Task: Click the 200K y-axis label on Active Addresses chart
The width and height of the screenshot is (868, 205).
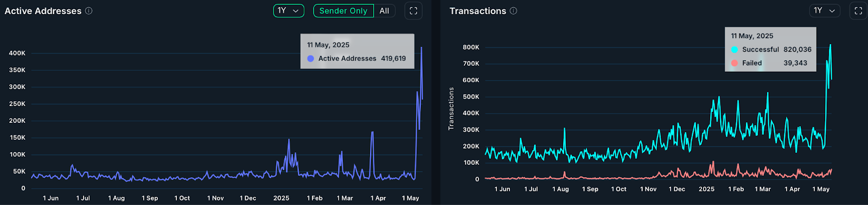Action: 17,121
